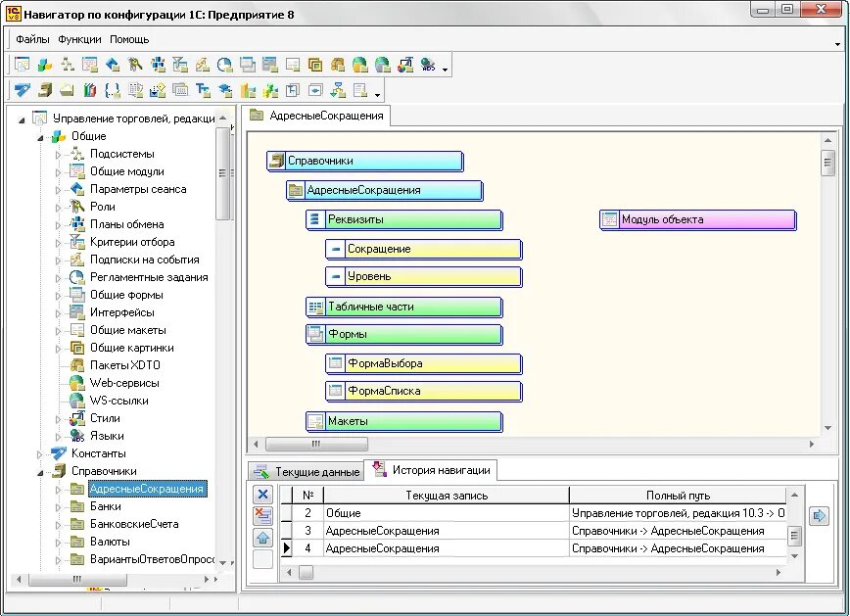Select Общие картинки in the tree
Viewport: 850px width, 616px height.
132,348
